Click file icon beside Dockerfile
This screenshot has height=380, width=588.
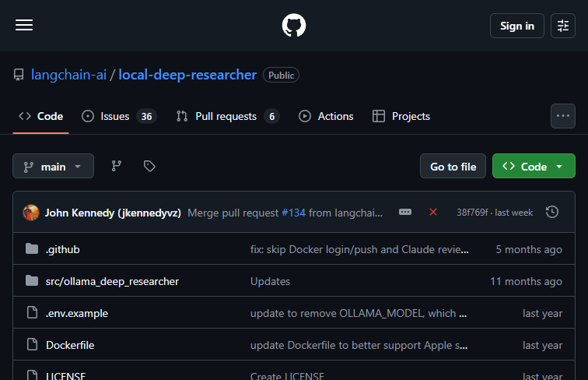(32, 344)
